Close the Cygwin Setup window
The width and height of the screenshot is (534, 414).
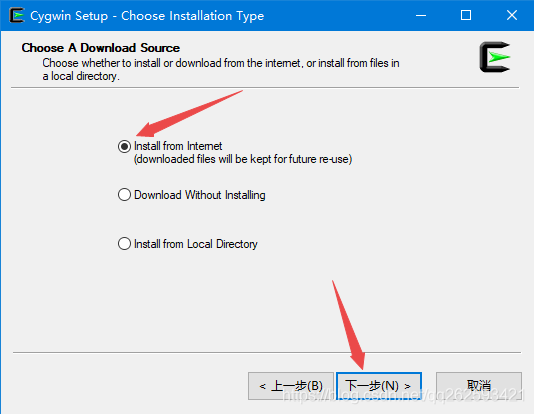tap(512, 15)
